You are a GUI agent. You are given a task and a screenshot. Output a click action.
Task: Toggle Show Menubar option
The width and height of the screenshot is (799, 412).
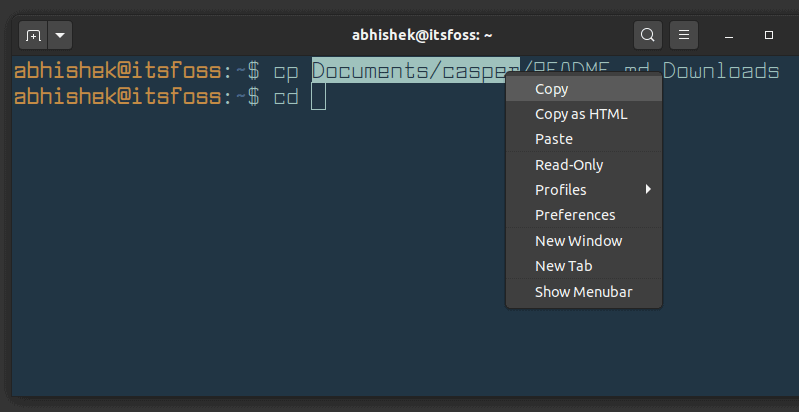pos(584,292)
